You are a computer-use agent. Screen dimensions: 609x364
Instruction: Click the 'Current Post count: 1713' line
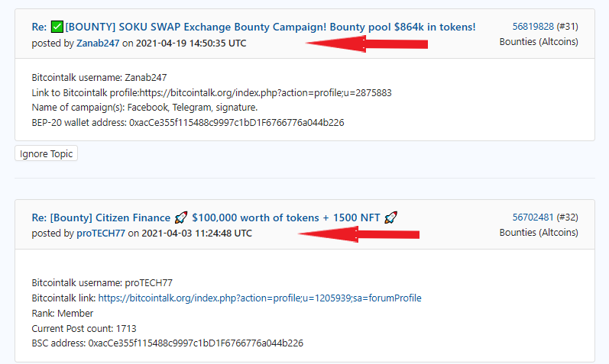click(84, 329)
